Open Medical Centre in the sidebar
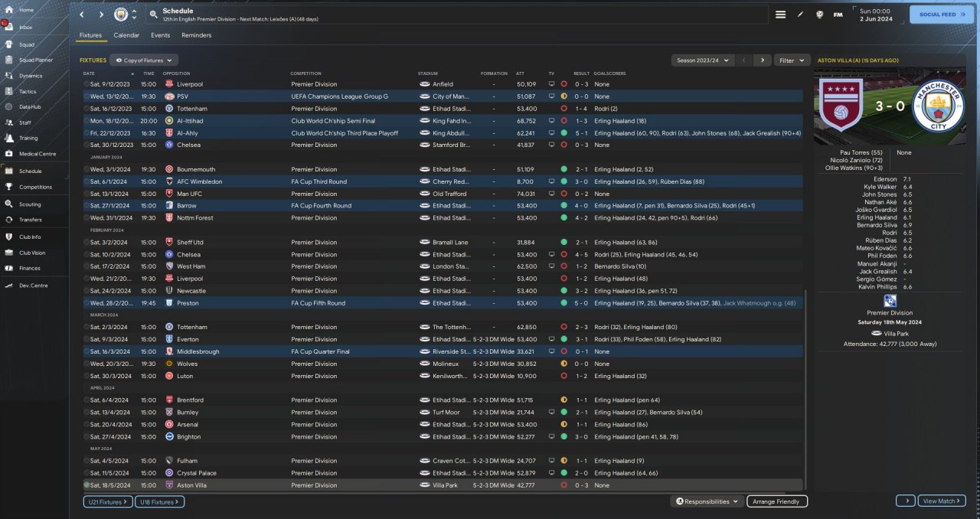Image resolution: width=980 pixels, height=519 pixels. [x=37, y=154]
